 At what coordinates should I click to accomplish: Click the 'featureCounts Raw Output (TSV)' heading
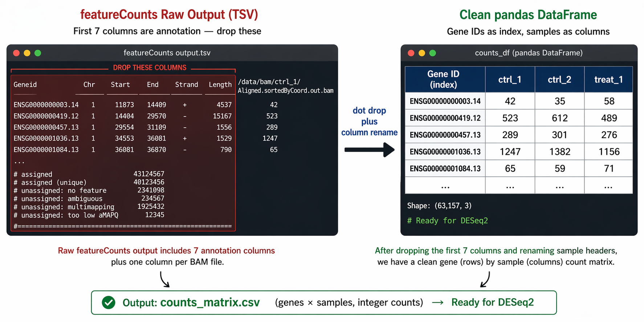(169, 15)
